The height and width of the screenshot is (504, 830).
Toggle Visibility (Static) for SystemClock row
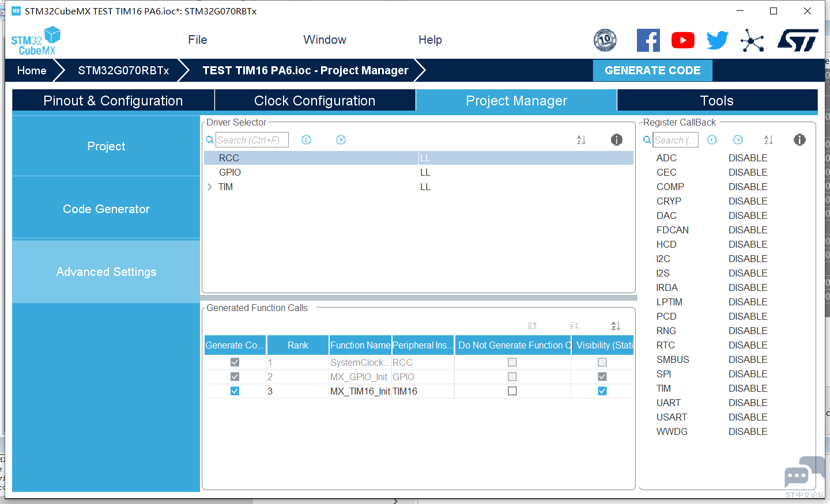(602, 362)
